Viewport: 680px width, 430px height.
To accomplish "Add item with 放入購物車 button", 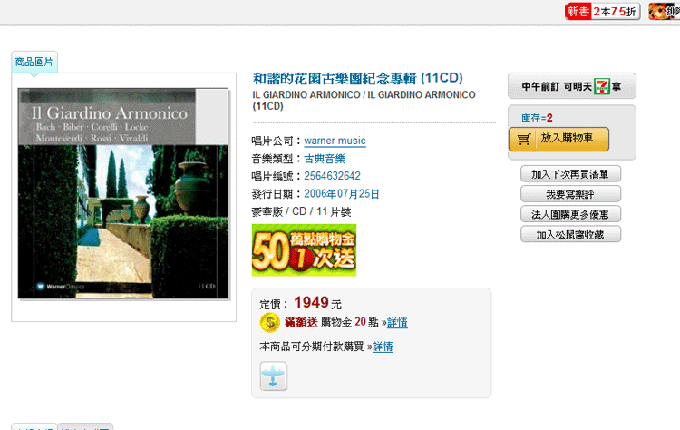I will pos(559,139).
